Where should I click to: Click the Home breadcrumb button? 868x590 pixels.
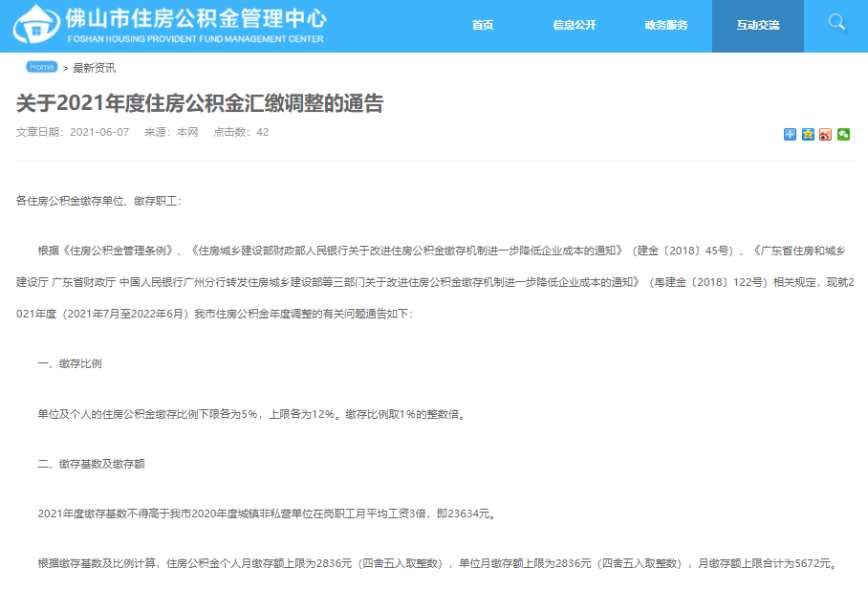(x=41, y=67)
